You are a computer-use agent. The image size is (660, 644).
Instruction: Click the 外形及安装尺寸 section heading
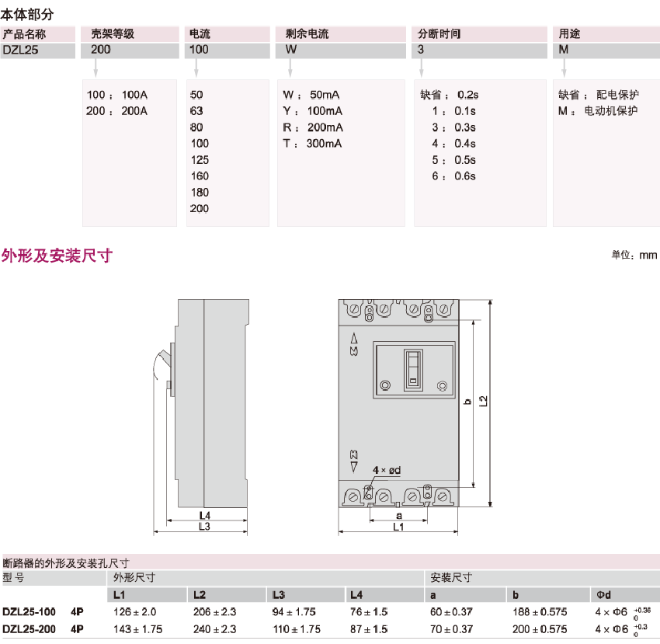pyautogui.click(x=57, y=255)
